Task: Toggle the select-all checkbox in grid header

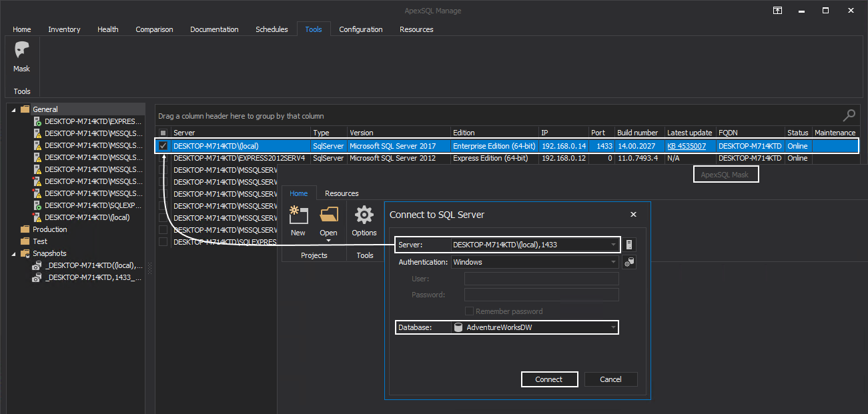Action: tap(163, 133)
